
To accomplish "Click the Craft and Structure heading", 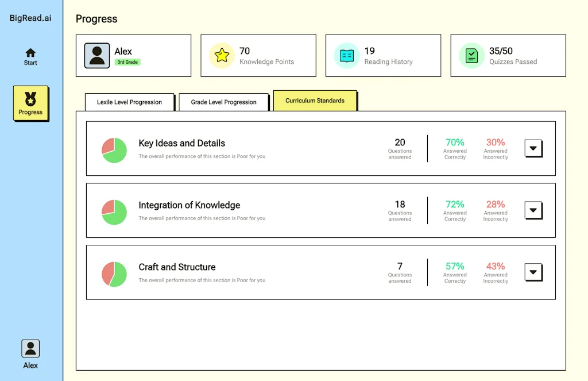I will 177,267.
